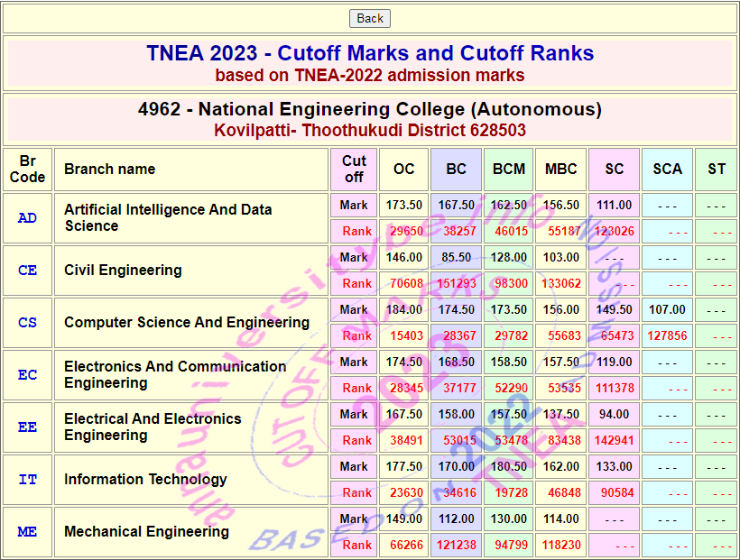Select Artificial Intelligence And Data Science branch name
The width and height of the screenshot is (740, 560).
(168, 218)
